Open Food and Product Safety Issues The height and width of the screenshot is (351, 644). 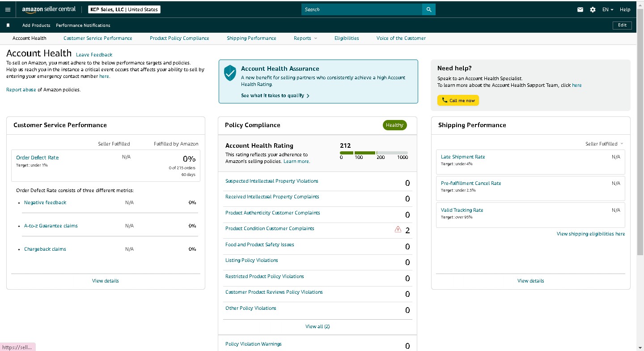tap(260, 245)
